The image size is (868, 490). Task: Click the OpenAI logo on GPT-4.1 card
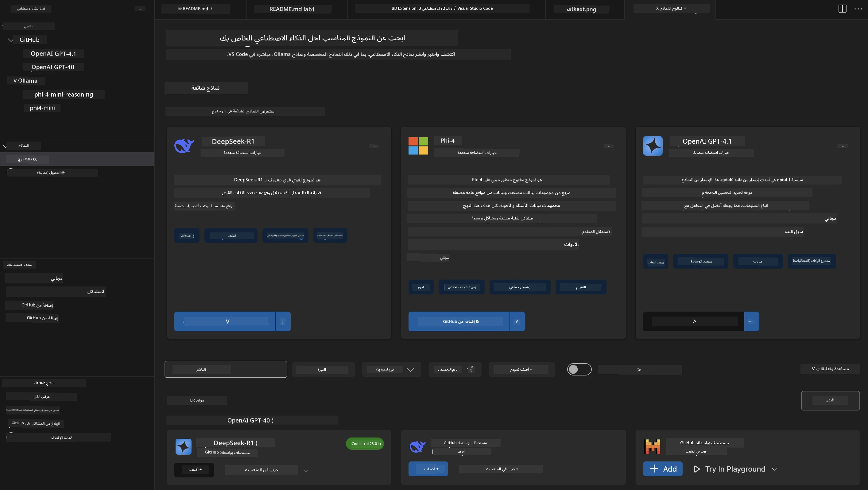(653, 146)
